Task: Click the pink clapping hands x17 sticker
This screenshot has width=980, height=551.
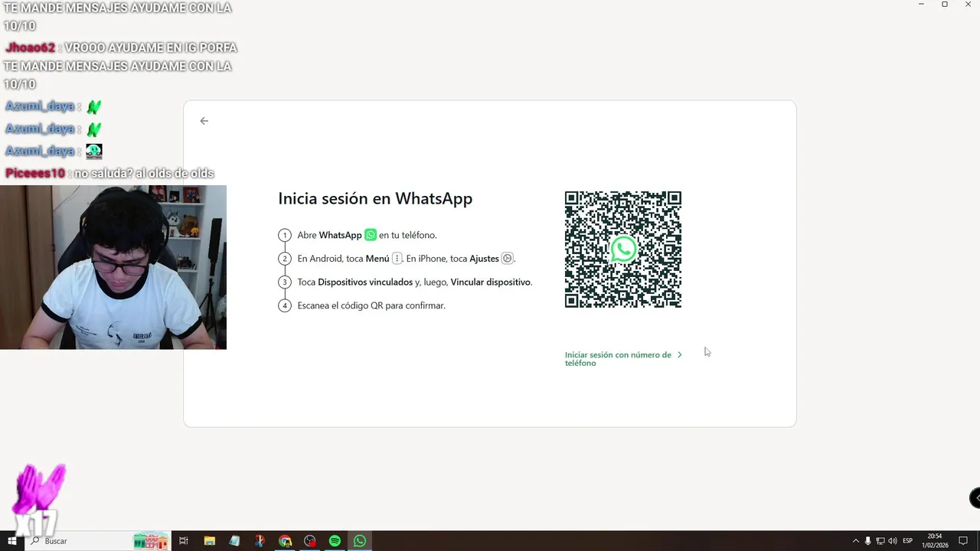Action: pos(38,499)
